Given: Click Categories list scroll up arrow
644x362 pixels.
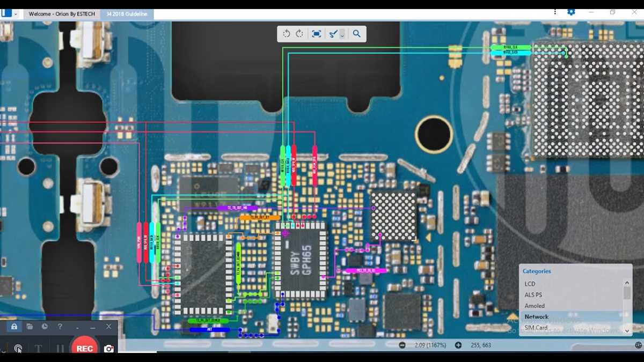Looking at the screenshot, I should click(627, 283).
